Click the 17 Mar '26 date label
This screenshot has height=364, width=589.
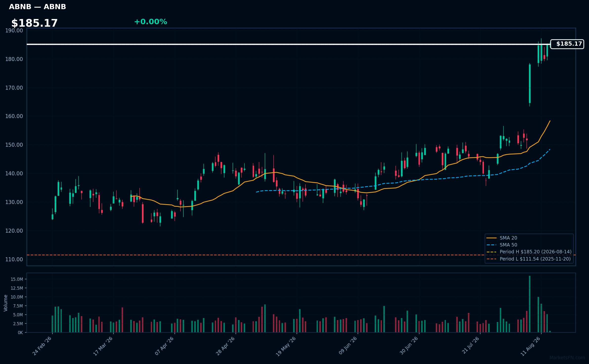[103, 346]
